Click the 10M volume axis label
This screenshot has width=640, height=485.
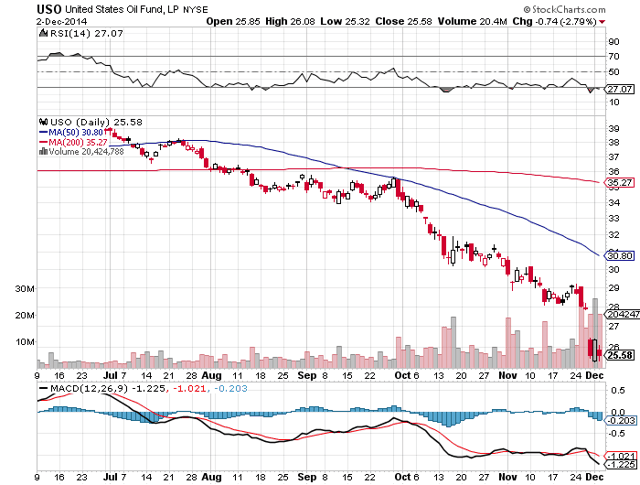tap(24, 342)
